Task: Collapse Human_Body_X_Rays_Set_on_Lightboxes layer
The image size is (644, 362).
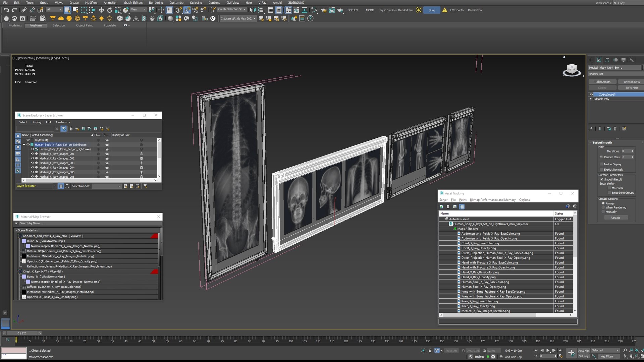Action: (24, 145)
